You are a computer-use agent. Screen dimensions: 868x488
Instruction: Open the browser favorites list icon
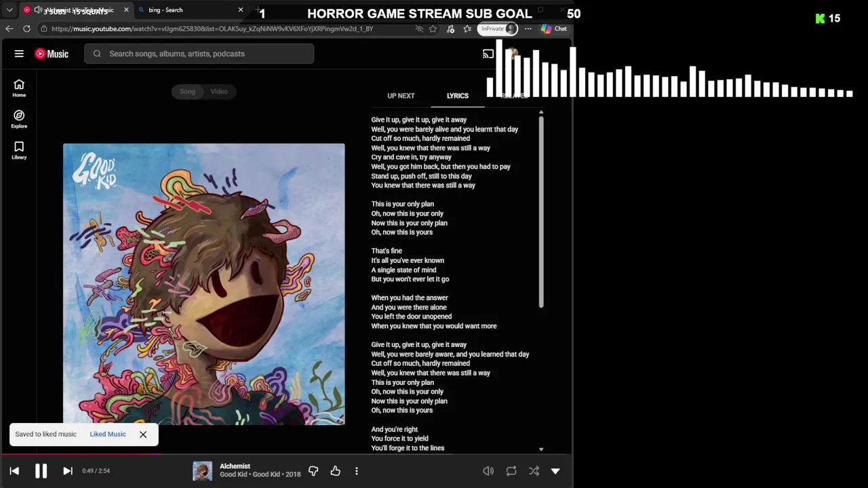tap(467, 28)
